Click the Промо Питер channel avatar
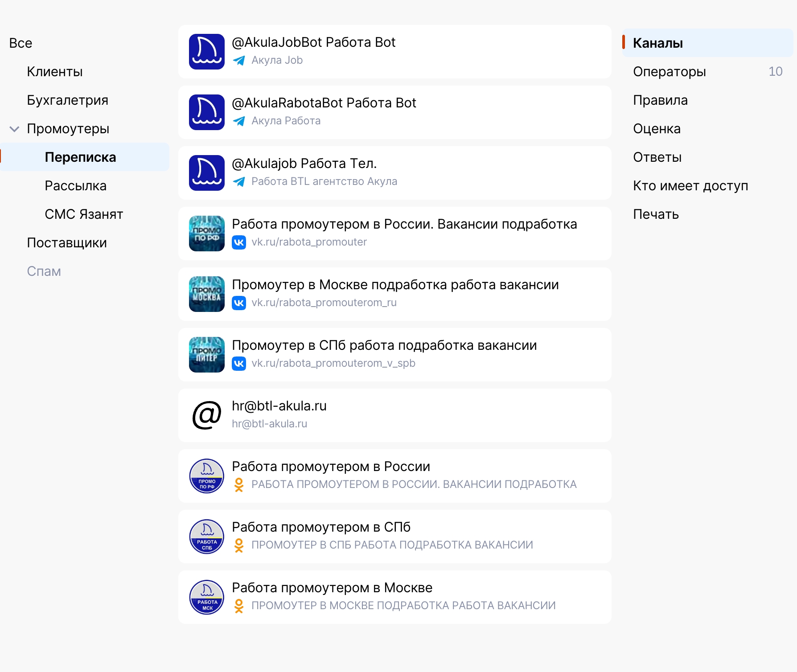The width and height of the screenshot is (797, 672). [x=206, y=355]
